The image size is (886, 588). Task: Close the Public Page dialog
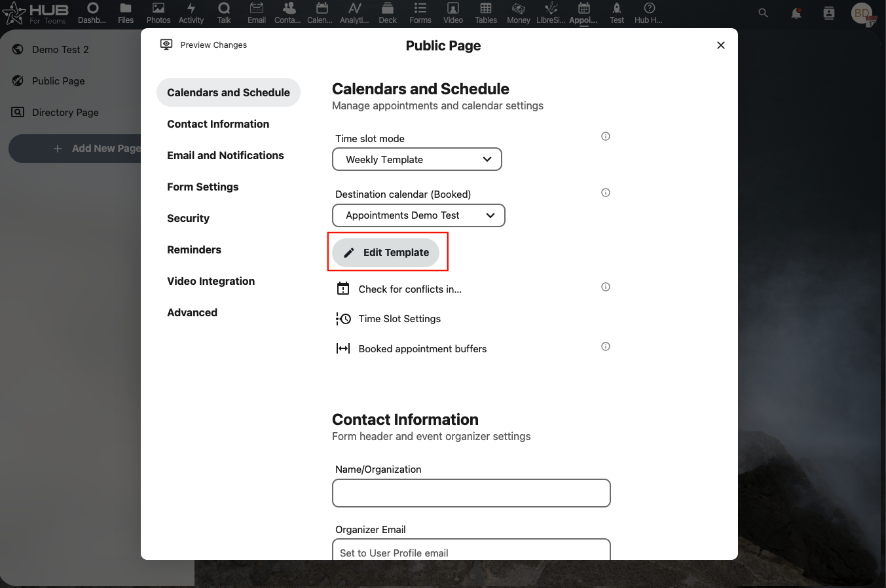[721, 45]
